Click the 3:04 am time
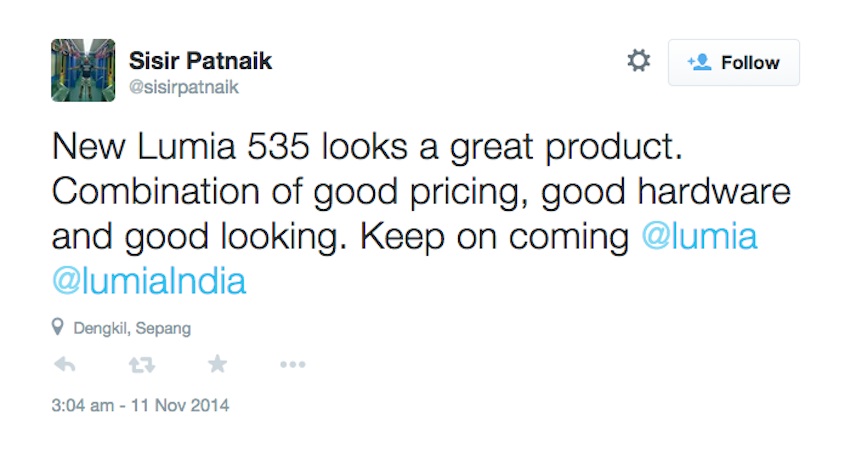The image size is (850, 460). coord(84,406)
